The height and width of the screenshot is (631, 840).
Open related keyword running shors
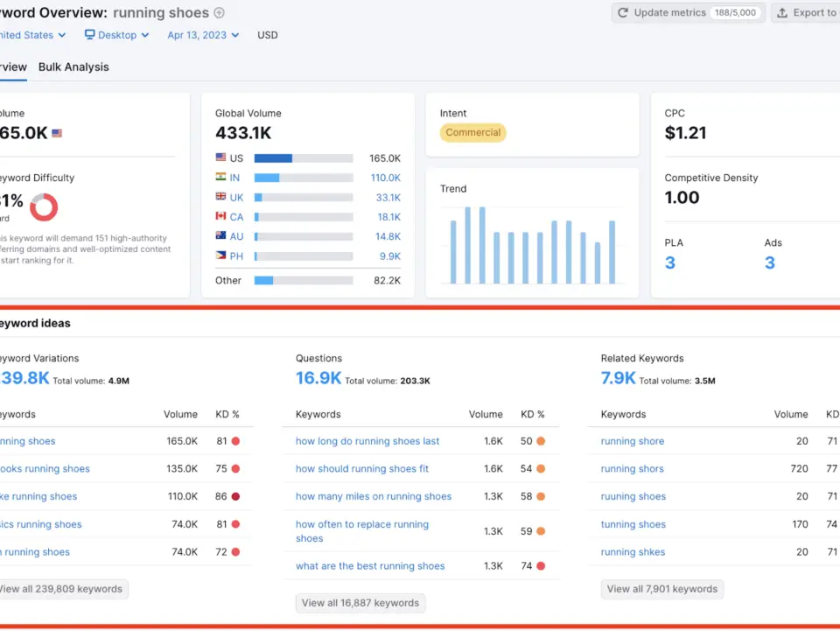pyautogui.click(x=632, y=469)
